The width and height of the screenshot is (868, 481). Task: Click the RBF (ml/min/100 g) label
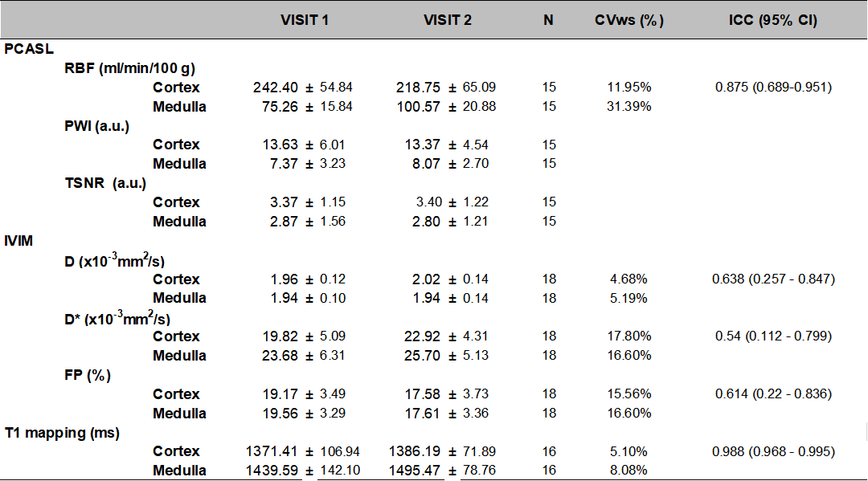pyautogui.click(x=129, y=68)
